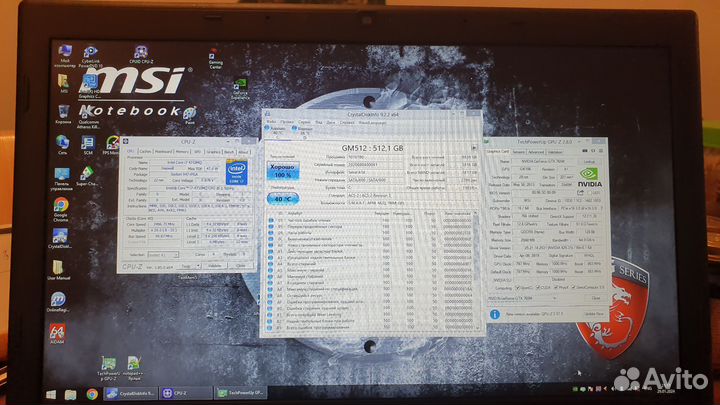Open the notepad++ desktop shortcut

pyautogui.click(x=134, y=369)
